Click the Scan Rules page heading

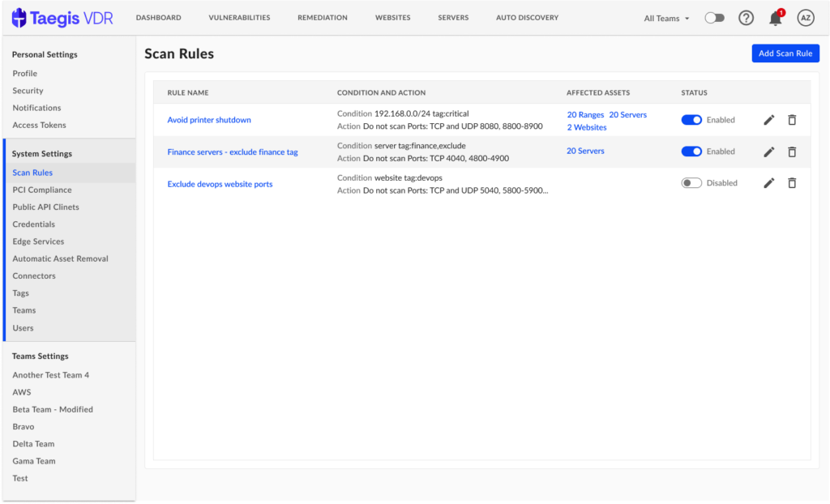(179, 54)
